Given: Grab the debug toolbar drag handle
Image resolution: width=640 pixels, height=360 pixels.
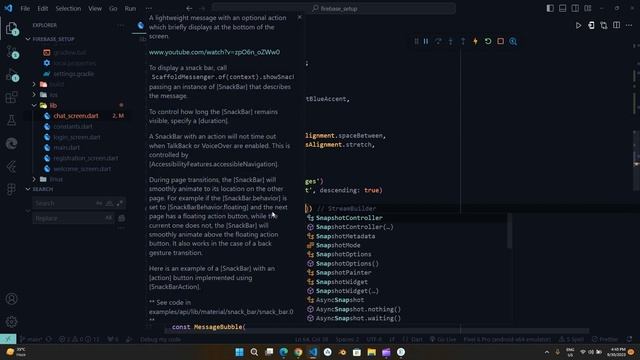Looking at the screenshot, I should click(x=416, y=41).
